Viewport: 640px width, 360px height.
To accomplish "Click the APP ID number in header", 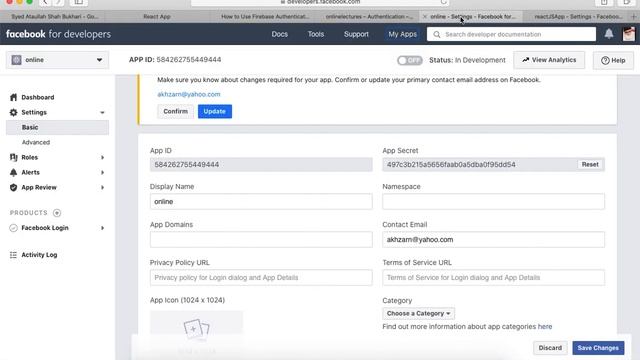I will tap(189, 60).
